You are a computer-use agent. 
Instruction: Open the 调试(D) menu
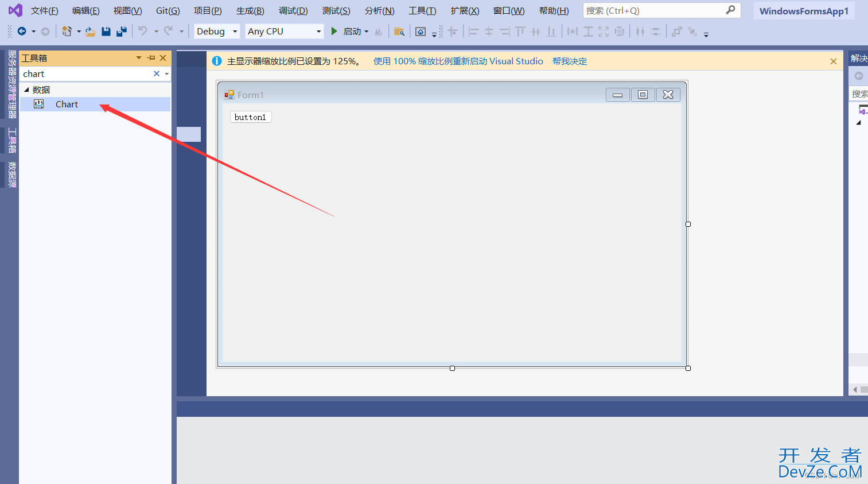(x=293, y=11)
